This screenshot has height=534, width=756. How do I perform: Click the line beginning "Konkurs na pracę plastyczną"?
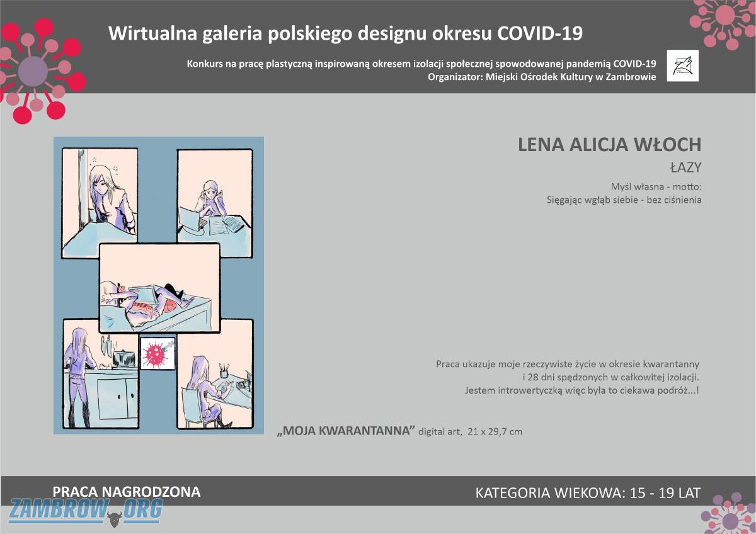pos(421,64)
